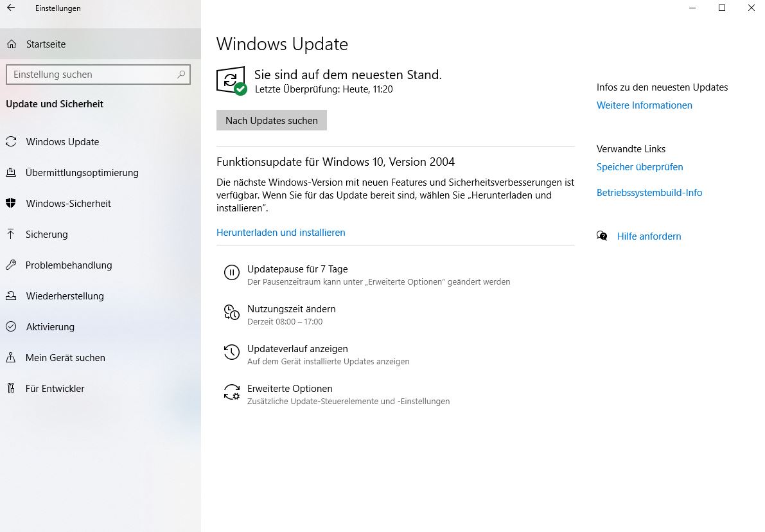The width and height of the screenshot is (765, 532).
Task: Click the update status icon with green check
Action: coord(231,81)
